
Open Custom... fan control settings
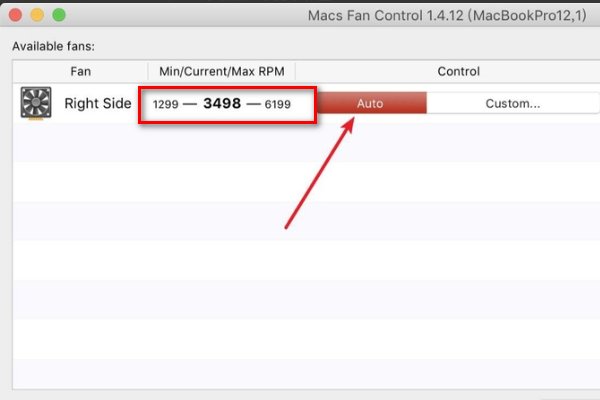[512, 104]
